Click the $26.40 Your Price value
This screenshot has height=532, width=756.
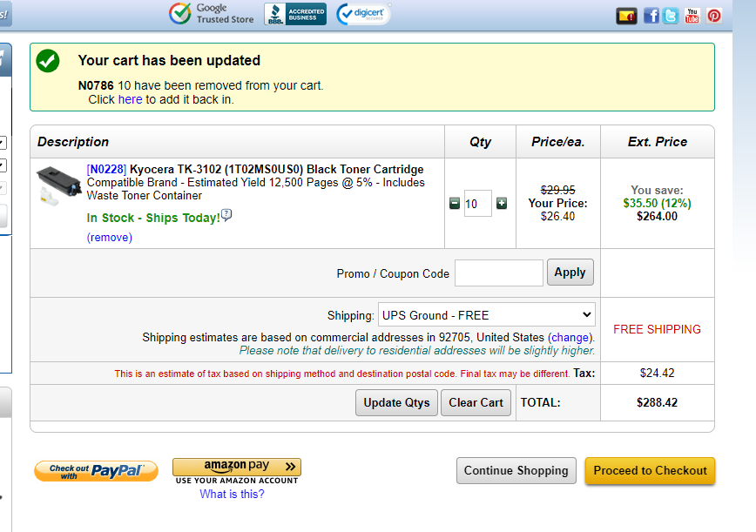pyautogui.click(x=557, y=216)
